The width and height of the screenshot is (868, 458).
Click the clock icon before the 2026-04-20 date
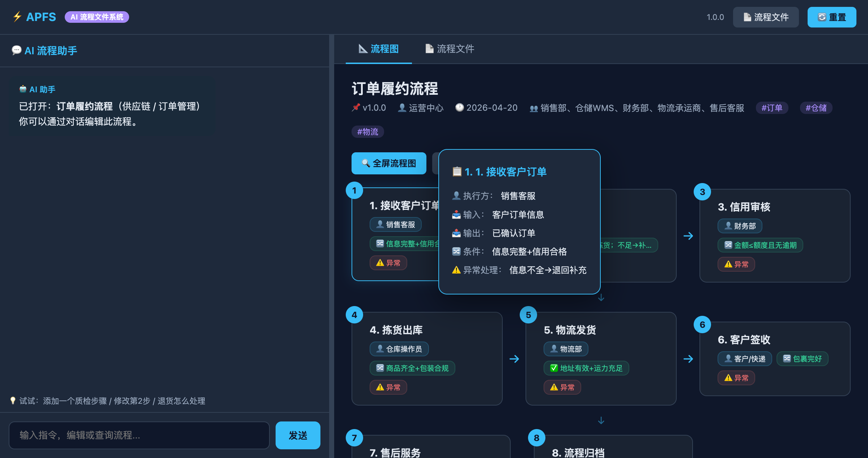pos(459,107)
